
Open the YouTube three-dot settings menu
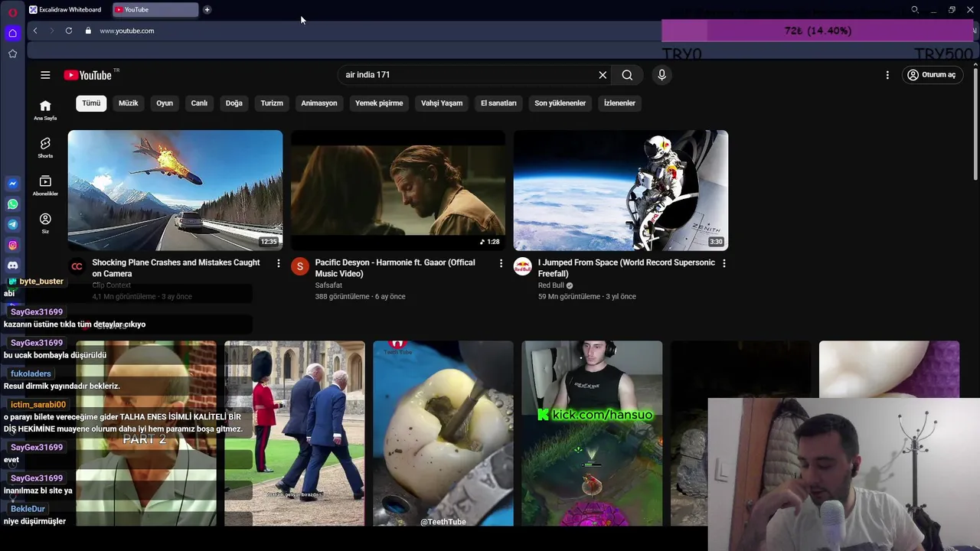pyautogui.click(x=887, y=75)
